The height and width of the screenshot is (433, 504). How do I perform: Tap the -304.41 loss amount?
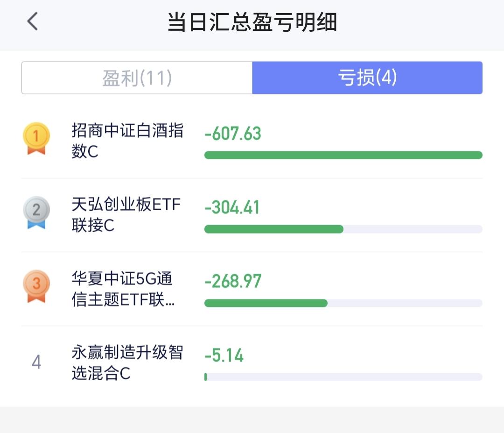click(232, 207)
